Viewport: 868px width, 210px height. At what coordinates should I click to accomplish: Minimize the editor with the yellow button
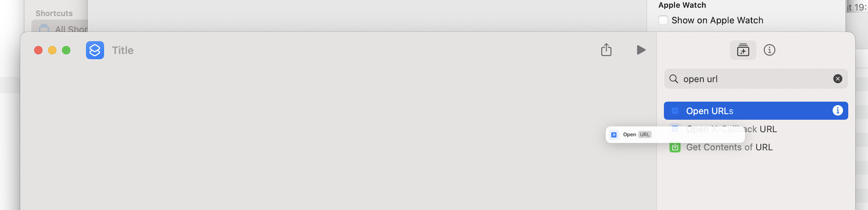point(52,50)
